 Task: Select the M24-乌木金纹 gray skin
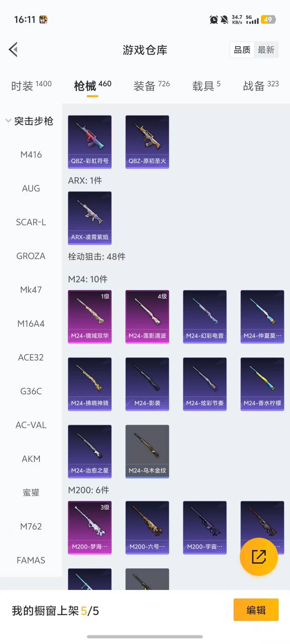[x=147, y=451]
